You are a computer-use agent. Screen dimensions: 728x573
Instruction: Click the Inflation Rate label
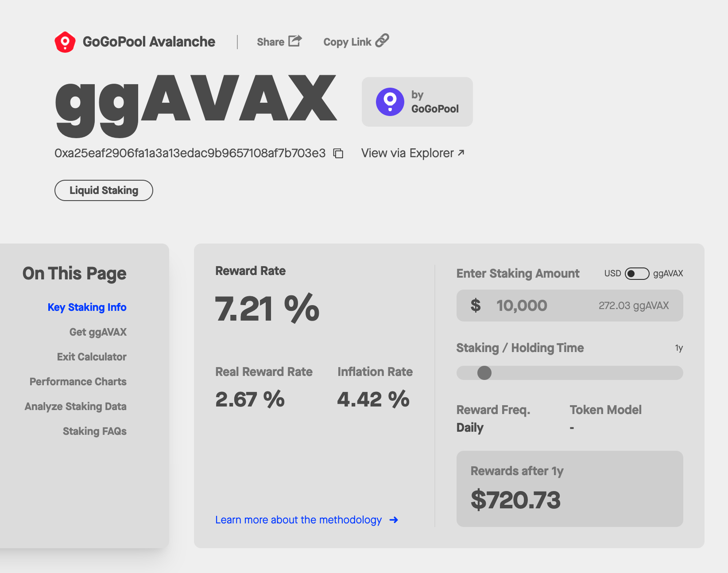pyautogui.click(x=375, y=372)
